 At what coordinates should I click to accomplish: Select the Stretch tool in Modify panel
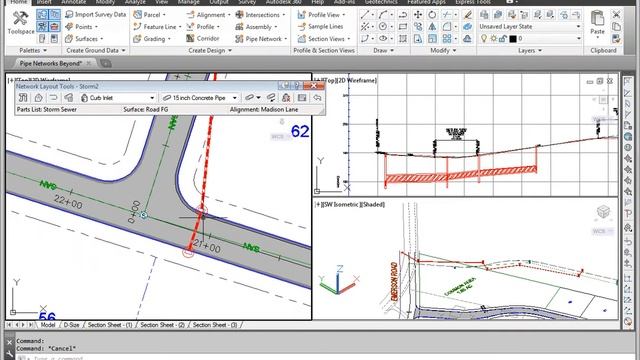tap(418, 39)
